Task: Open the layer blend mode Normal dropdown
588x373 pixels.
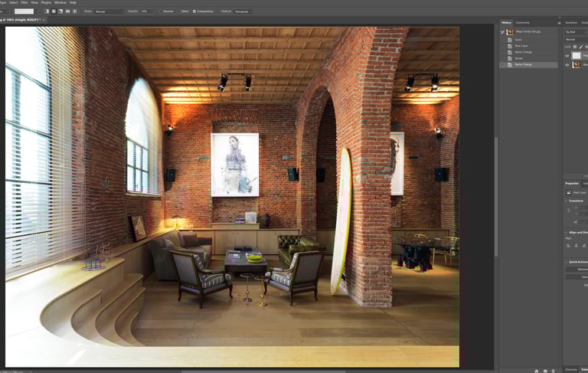Action: (x=577, y=39)
